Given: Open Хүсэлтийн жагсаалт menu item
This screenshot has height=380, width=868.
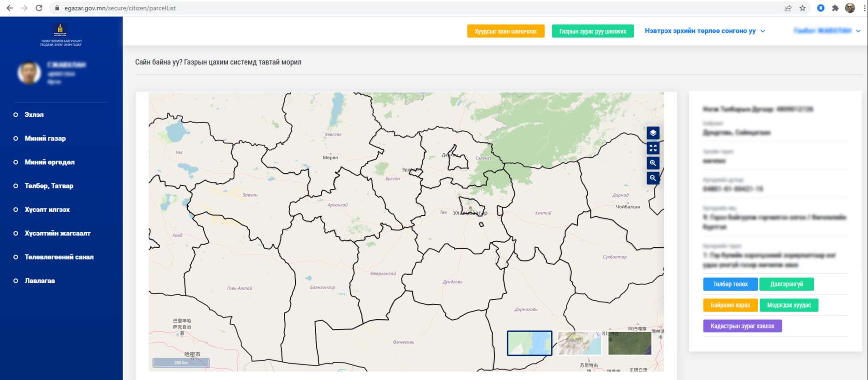Looking at the screenshot, I should point(57,233).
